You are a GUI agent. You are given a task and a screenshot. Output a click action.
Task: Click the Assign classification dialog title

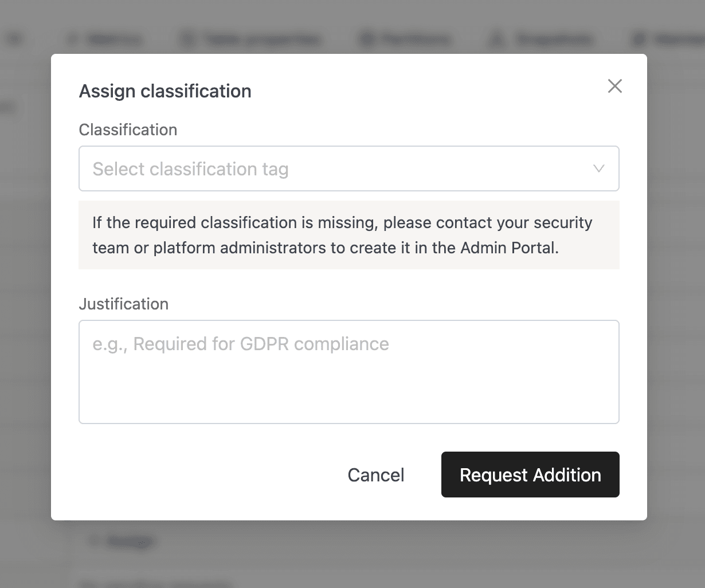[x=165, y=91]
